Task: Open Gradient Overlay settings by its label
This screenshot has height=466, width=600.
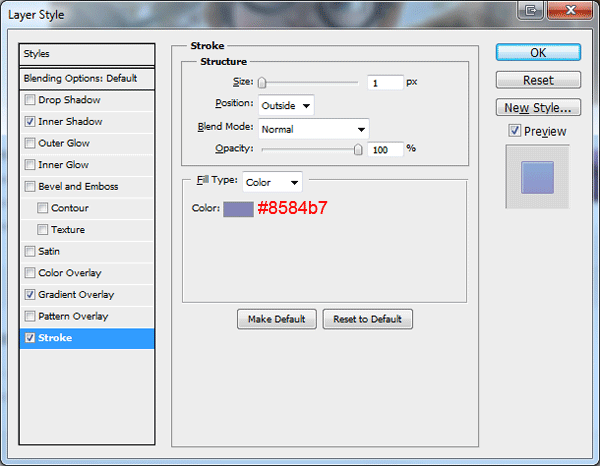Action: click(x=76, y=295)
